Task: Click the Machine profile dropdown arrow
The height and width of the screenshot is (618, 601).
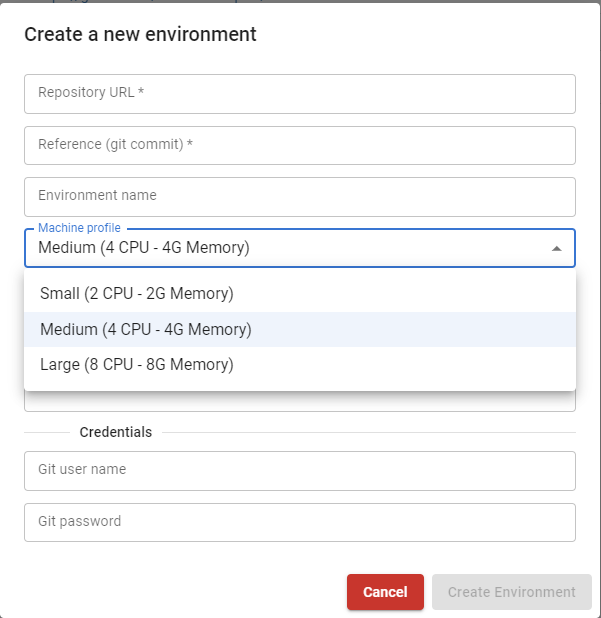Action: point(557,248)
